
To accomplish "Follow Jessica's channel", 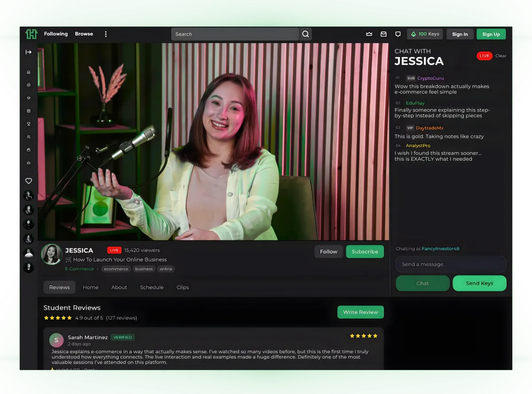I will coord(329,252).
